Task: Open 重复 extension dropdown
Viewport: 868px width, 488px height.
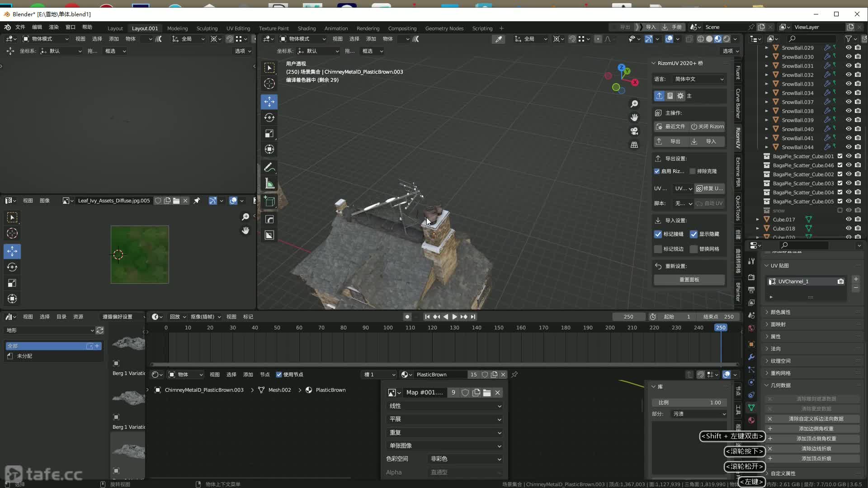Action: (x=445, y=433)
